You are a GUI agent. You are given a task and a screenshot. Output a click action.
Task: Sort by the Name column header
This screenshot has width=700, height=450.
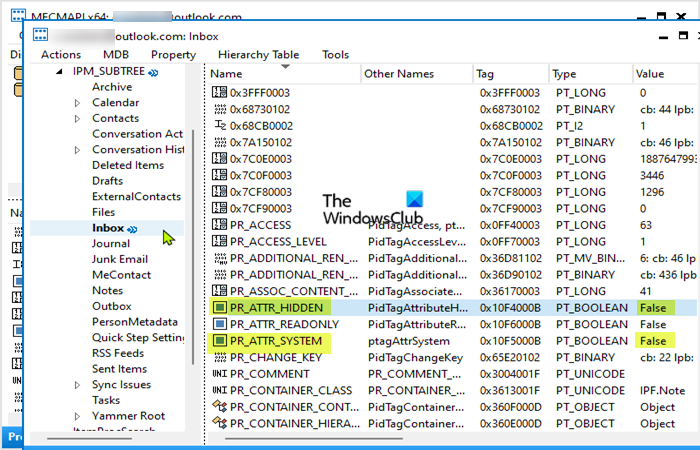(x=284, y=74)
